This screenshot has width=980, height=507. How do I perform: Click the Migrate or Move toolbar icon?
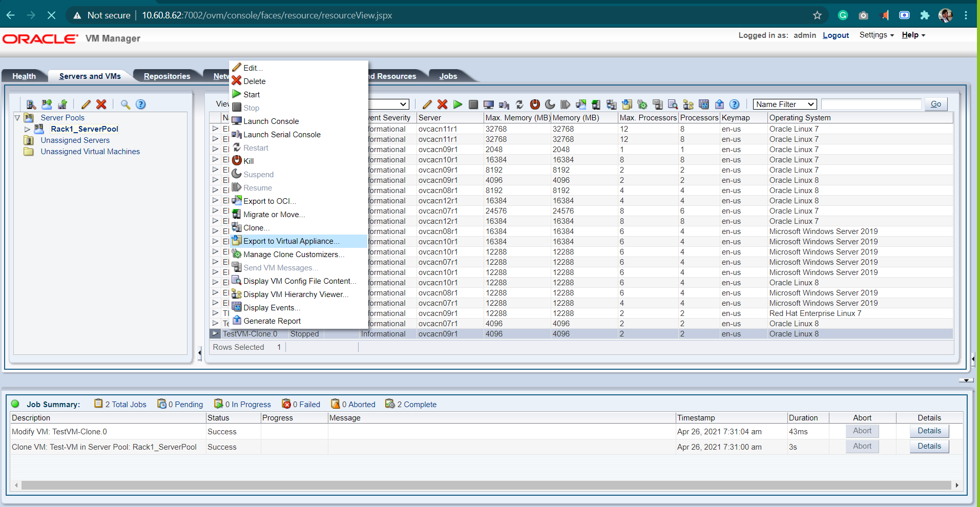596,104
